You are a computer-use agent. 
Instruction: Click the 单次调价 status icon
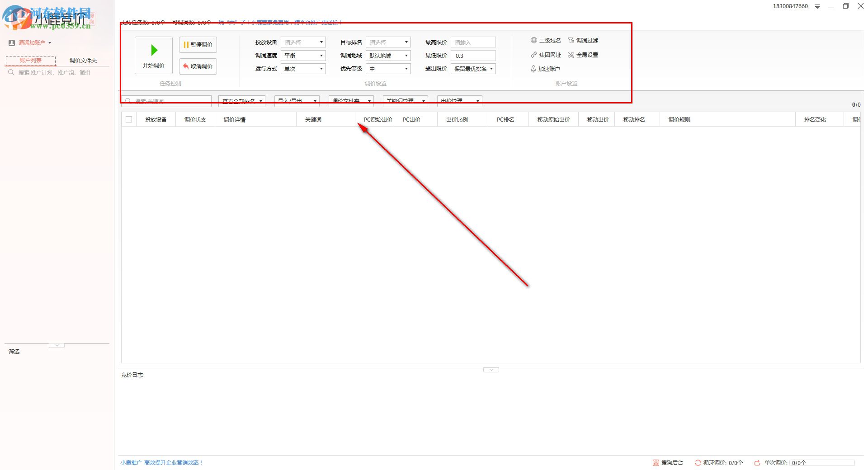coord(757,463)
